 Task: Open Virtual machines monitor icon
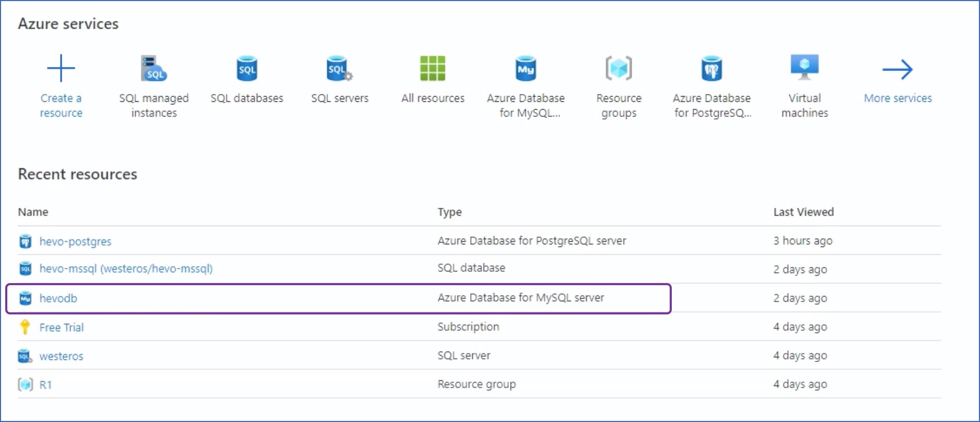coord(804,67)
